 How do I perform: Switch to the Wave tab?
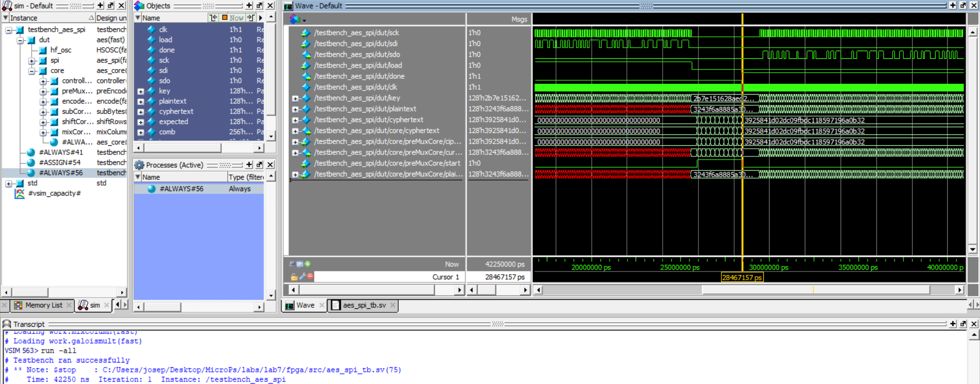click(305, 305)
